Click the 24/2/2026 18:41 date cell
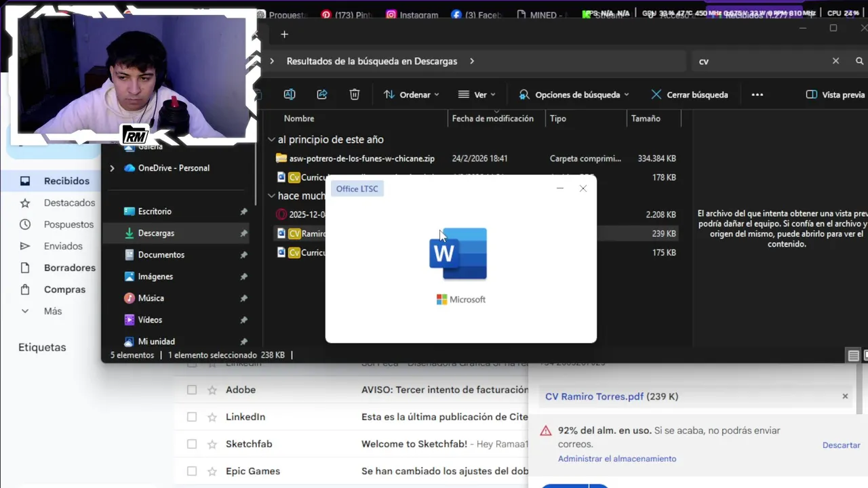The width and height of the screenshot is (868, 488). coord(479,159)
